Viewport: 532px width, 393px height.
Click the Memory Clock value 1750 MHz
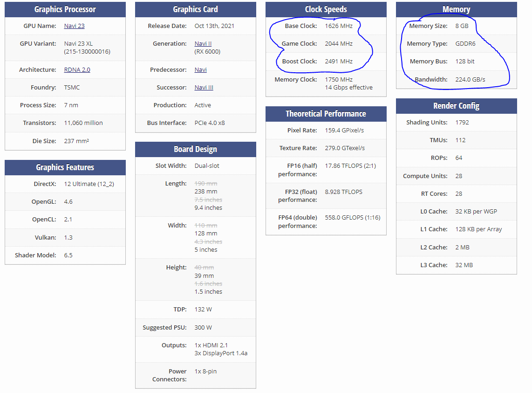pos(339,79)
